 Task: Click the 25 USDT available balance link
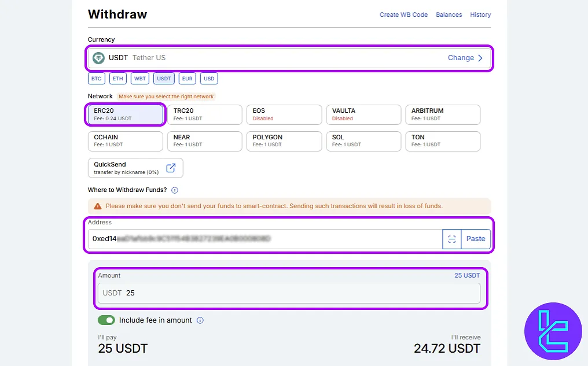pos(467,275)
